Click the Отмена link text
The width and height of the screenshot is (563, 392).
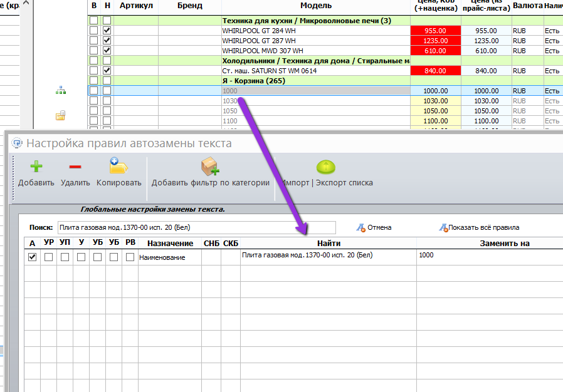(x=379, y=227)
